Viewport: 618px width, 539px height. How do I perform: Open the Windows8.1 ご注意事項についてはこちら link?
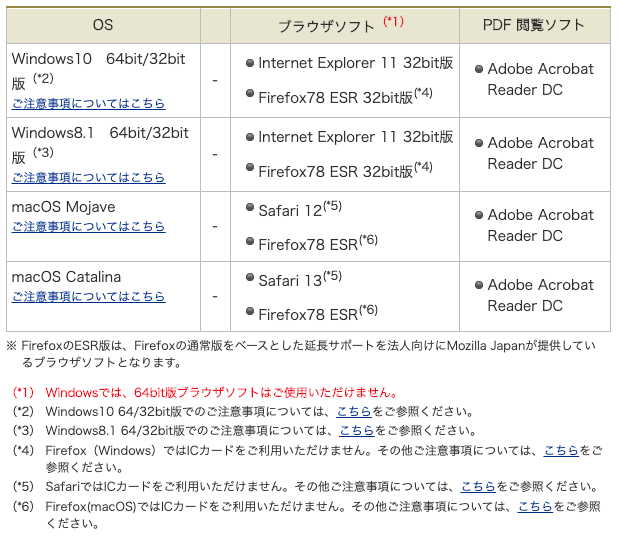(x=89, y=177)
